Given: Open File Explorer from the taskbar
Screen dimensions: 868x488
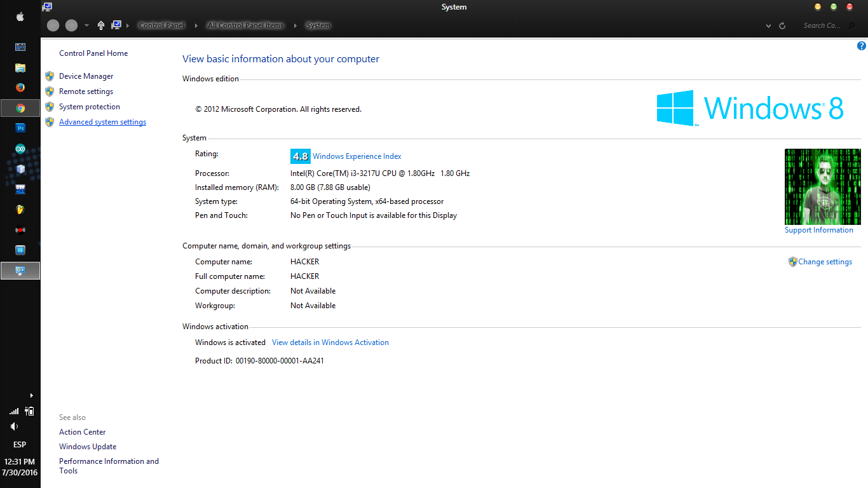Looking at the screenshot, I should tap(20, 67).
